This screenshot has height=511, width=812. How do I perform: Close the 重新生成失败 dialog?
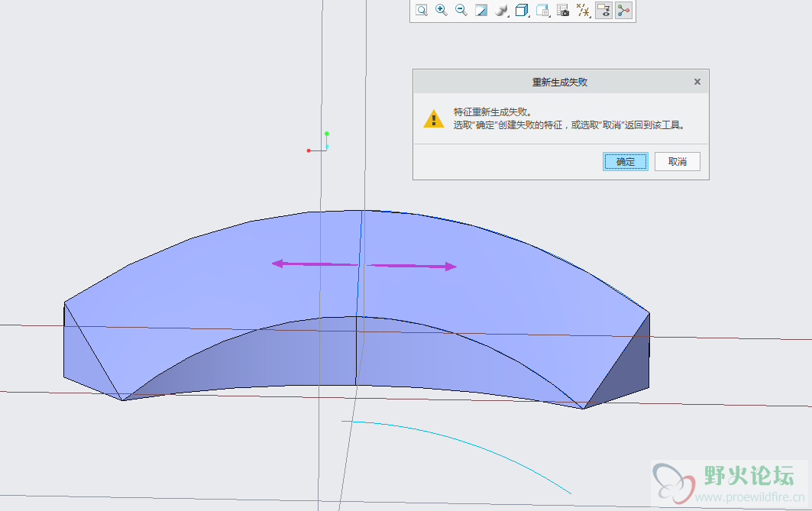click(697, 82)
